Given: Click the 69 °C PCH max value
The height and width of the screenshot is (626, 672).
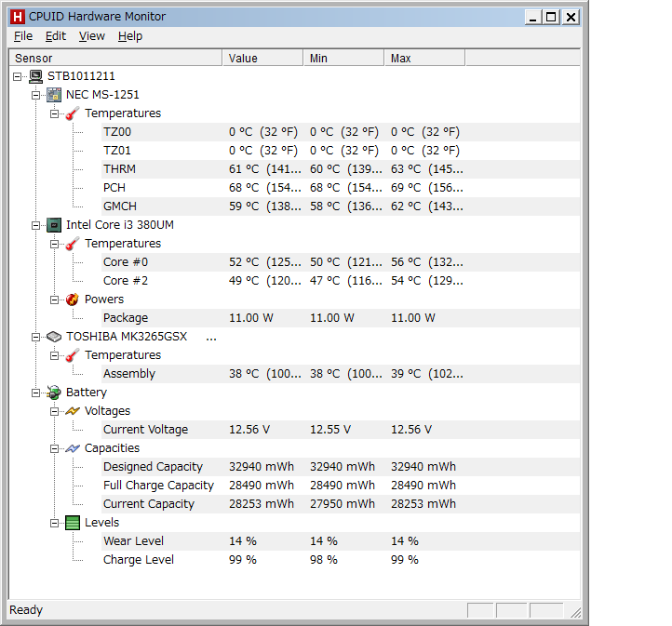Looking at the screenshot, I should pyautogui.click(x=427, y=188).
